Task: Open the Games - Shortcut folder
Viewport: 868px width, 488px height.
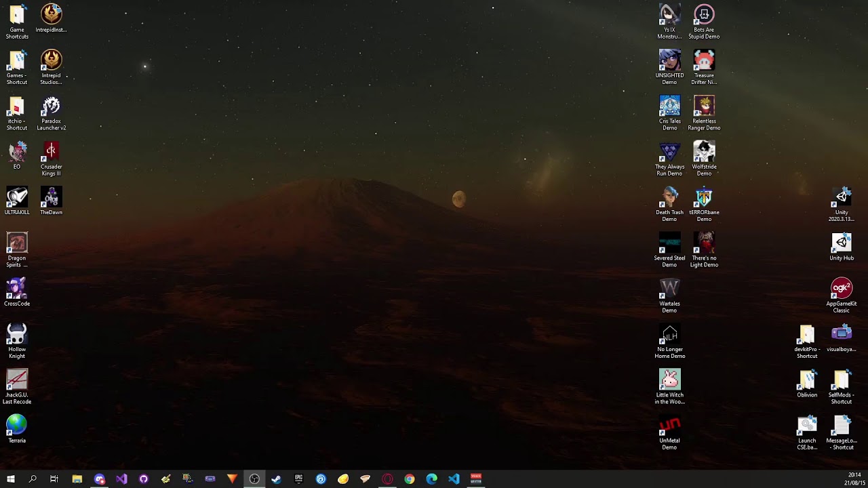Action: (17, 67)
